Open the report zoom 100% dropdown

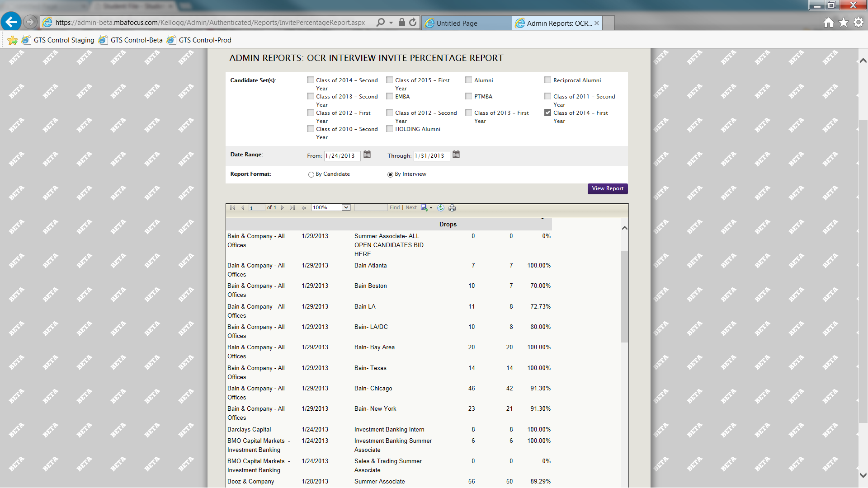tap(331, 208)
